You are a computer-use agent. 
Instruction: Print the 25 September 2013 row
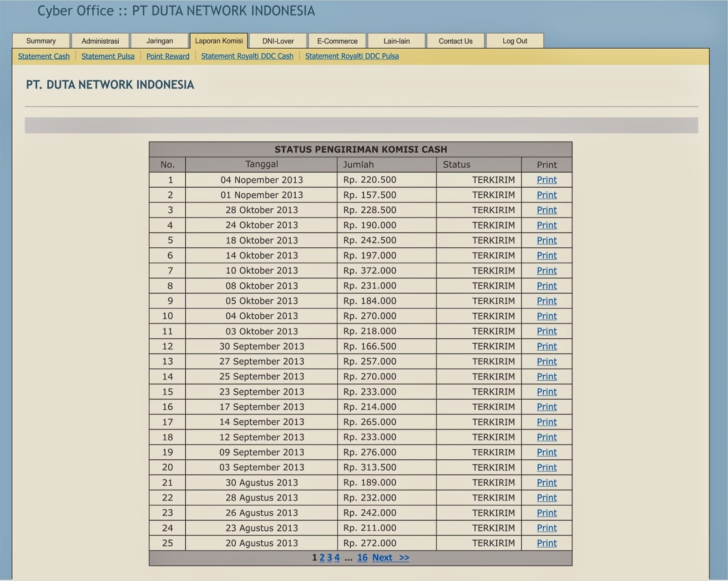click(546, 376)
